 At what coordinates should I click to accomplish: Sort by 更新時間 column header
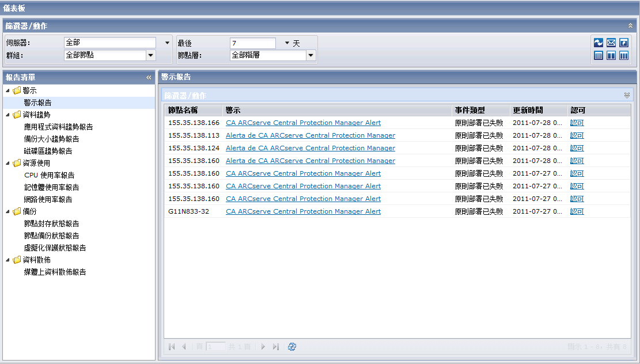(539, 110)
